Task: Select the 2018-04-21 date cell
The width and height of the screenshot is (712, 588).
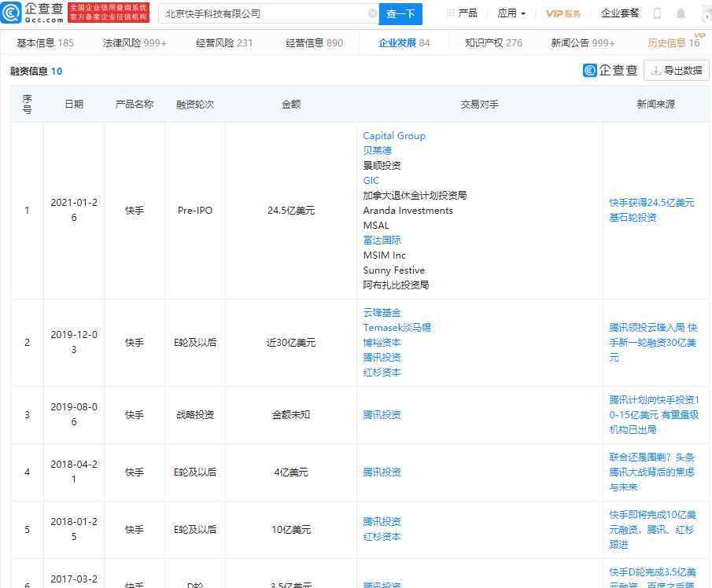Action: (x=74, y=472)
